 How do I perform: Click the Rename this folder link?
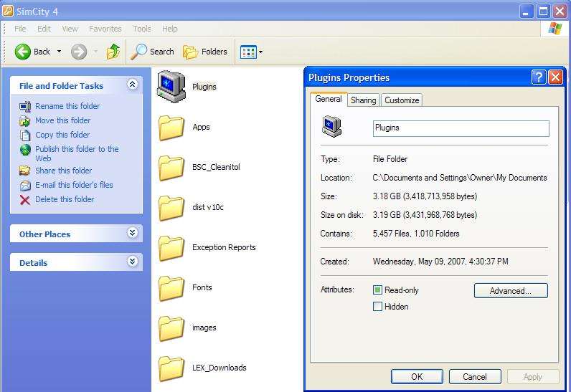pyautogui.click(x=67, y=106)
